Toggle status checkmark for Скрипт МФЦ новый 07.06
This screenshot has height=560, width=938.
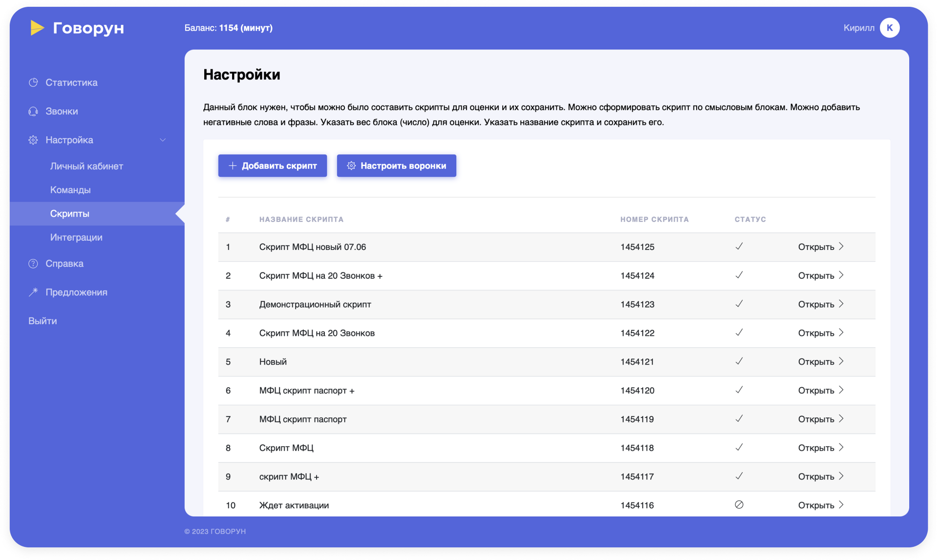tap(739, 247)
